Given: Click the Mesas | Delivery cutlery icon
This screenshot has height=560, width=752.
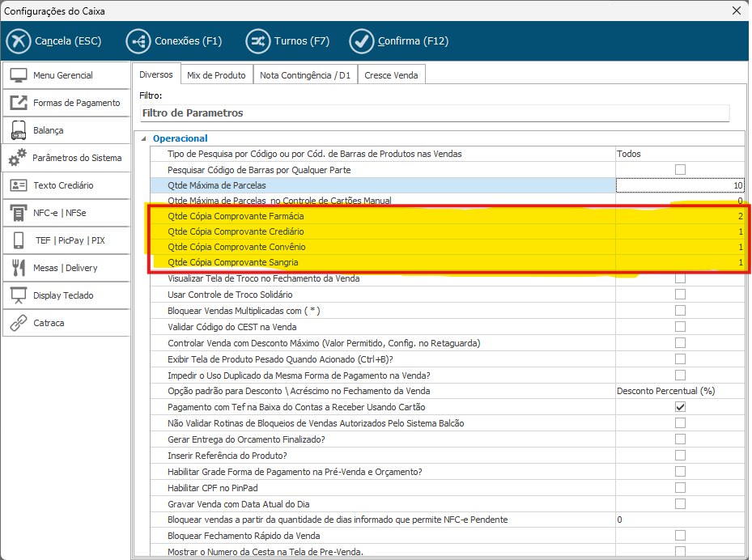Looking at the screenshot, I should pyautogui.click(x=18, y=268).
